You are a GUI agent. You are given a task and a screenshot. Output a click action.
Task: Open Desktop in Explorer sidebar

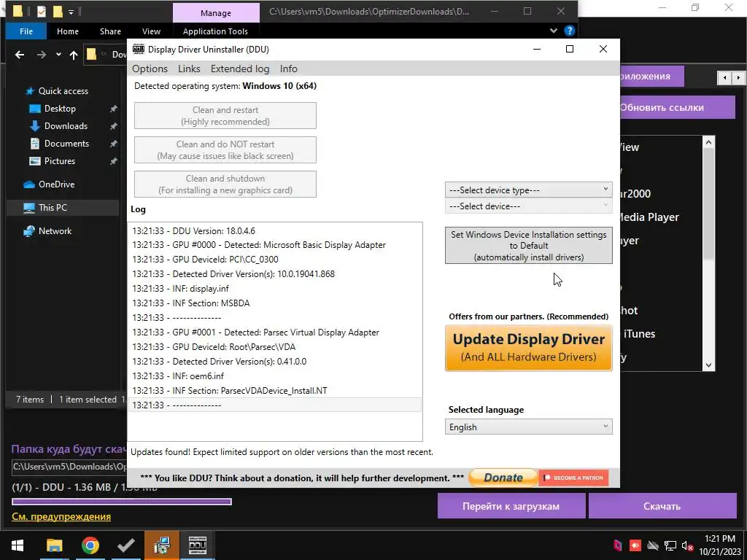point(60,109)
